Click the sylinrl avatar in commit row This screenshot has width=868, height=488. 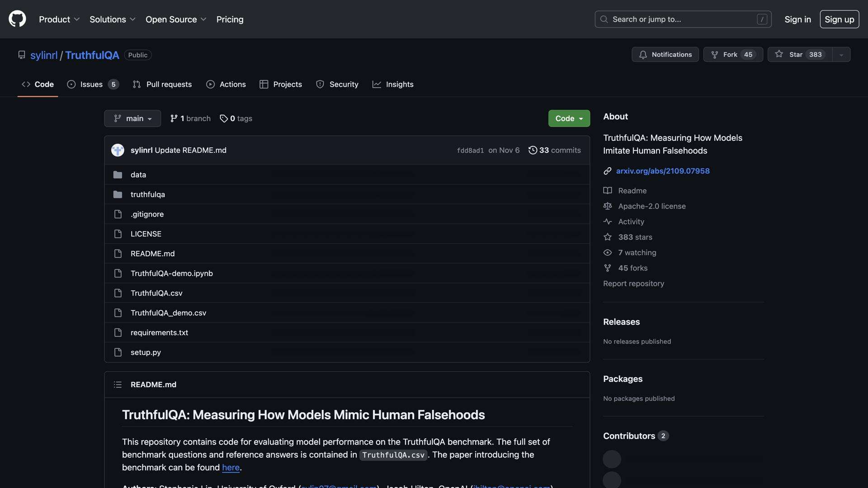point(118,150)
